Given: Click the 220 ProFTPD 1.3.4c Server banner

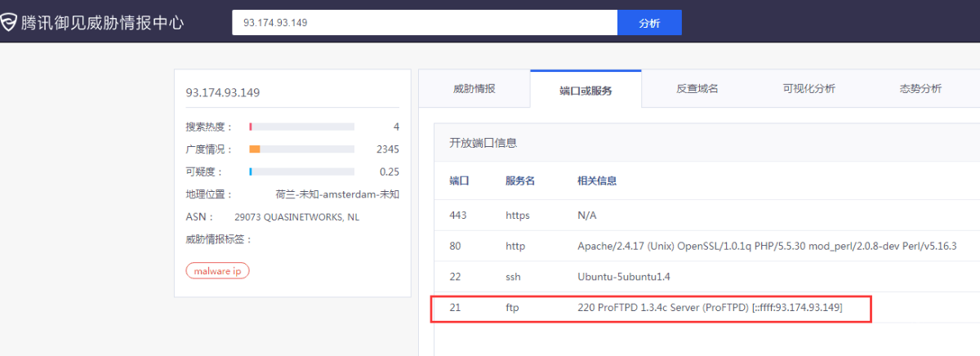Looking at the screenshot, I should tap(710, 308).
